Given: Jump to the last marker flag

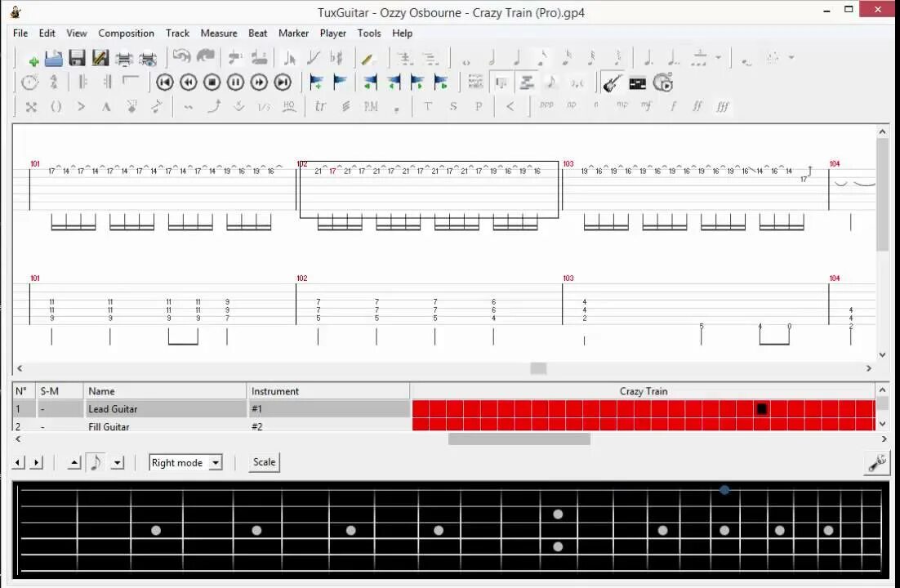Looking at the screenshot, I should [440, 82].
